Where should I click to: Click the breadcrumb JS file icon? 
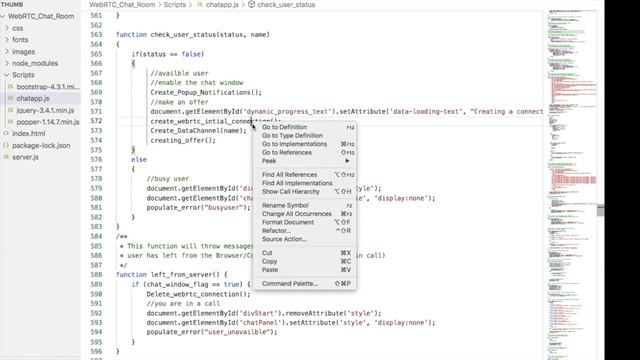pos(200,5)
